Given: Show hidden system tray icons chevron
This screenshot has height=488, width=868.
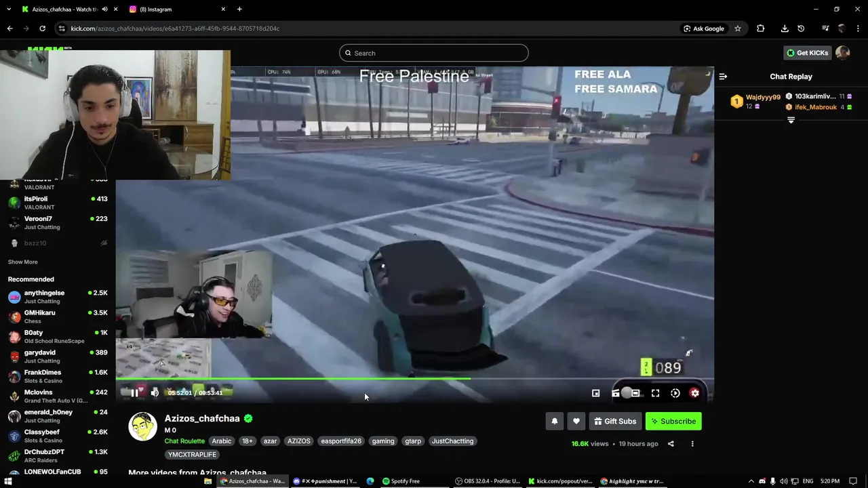Looking at the screenshot, I should (751, 481).
